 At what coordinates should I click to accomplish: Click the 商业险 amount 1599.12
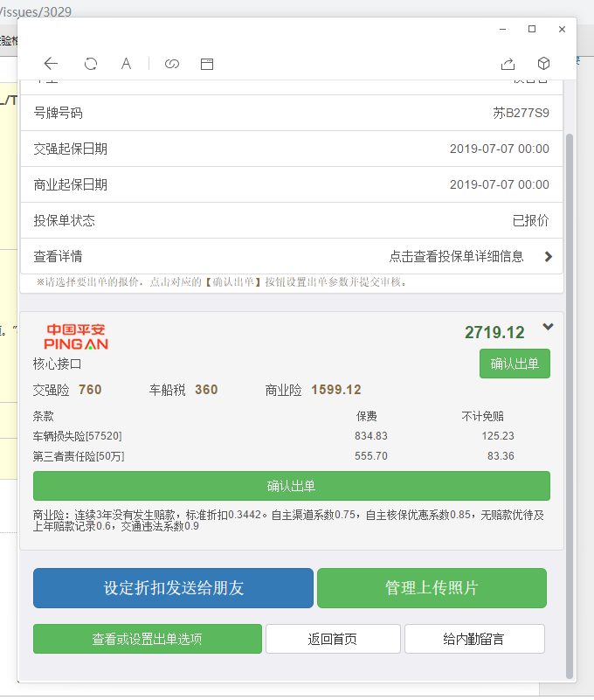point(336,390)
